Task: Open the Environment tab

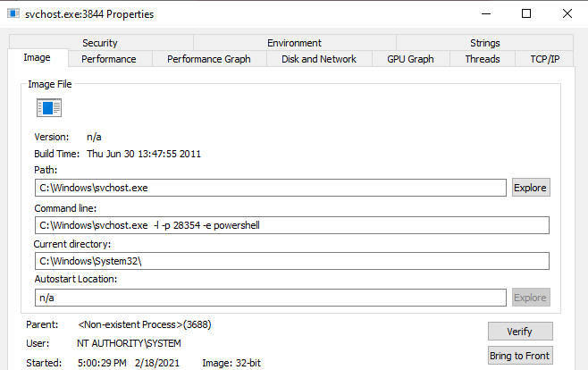Action: coord(294,43)
